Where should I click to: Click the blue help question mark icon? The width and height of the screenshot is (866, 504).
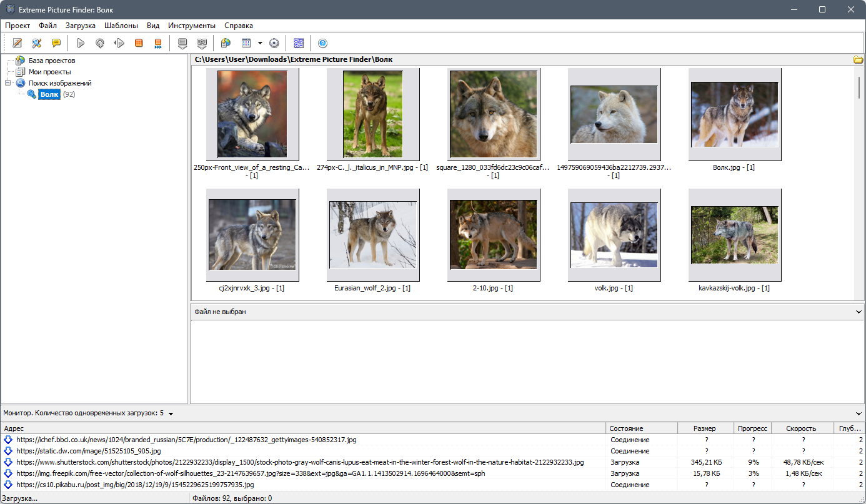click(322, 43)
